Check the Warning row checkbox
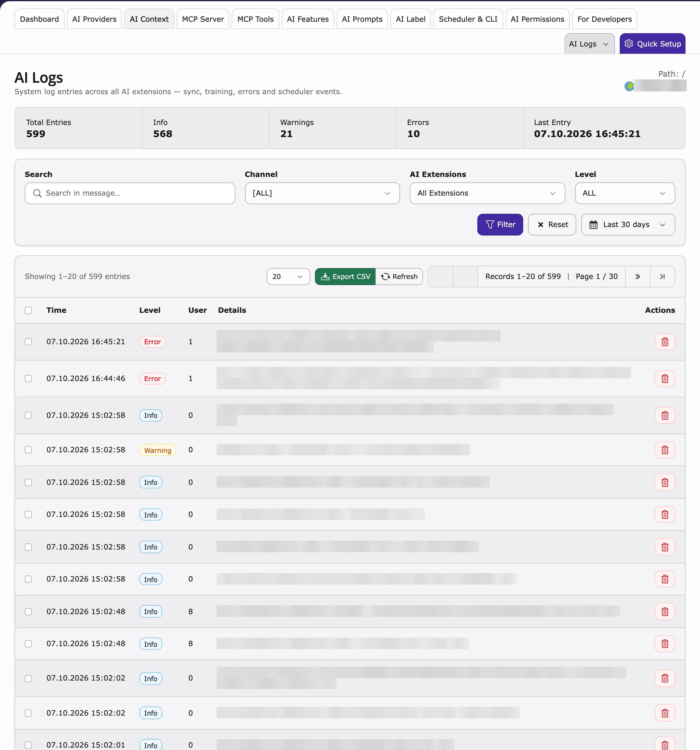 pos(28,450)
